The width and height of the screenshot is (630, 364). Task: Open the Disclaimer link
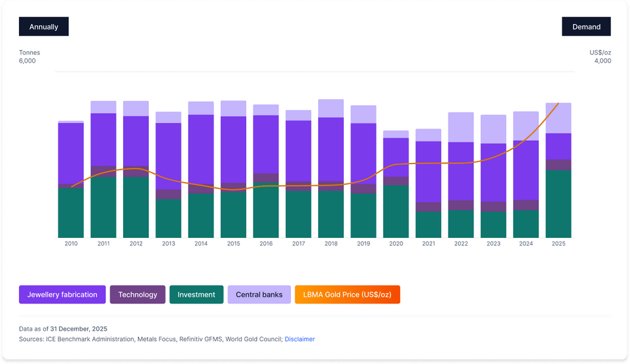[300, 339]
